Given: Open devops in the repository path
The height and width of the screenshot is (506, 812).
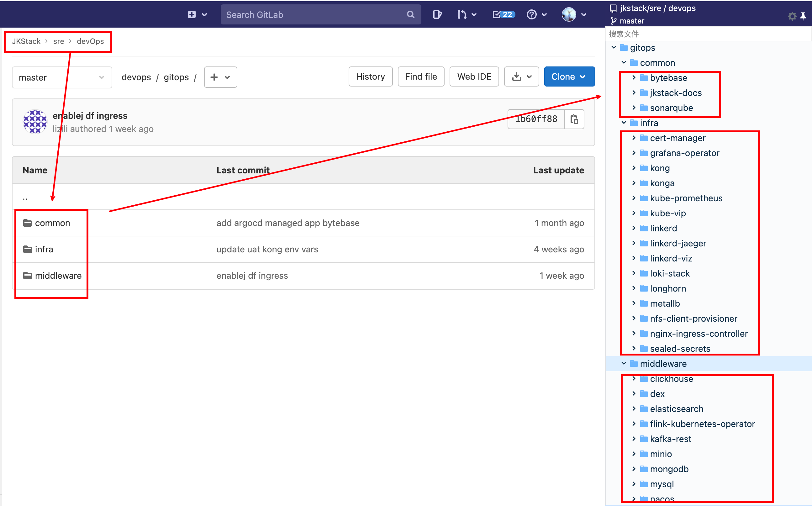Looking at the screenshot, I should [x=136, y=77].
